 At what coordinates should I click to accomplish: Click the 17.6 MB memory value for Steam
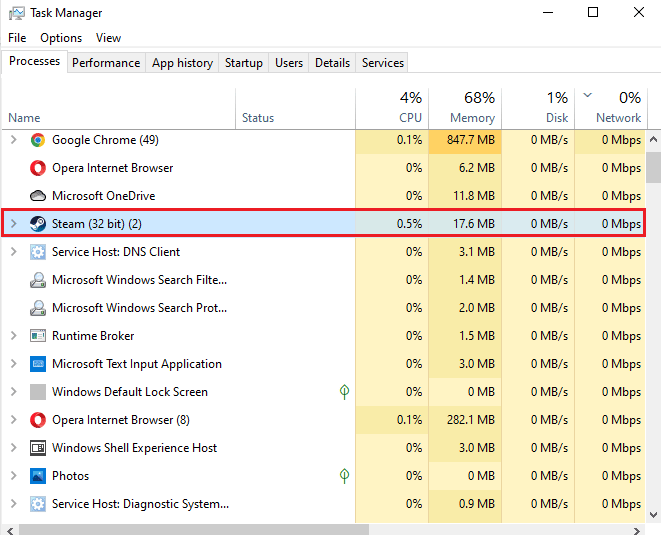click(474, 223)
